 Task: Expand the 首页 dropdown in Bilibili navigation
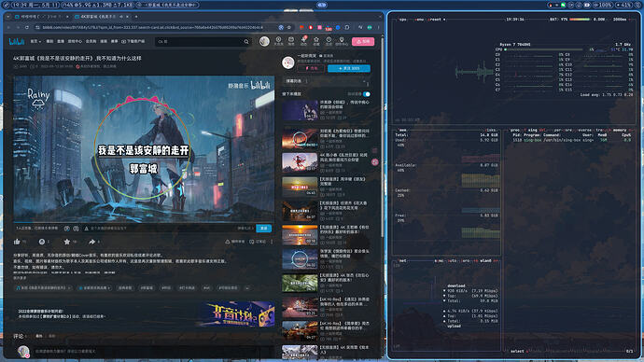pos(35,41)
